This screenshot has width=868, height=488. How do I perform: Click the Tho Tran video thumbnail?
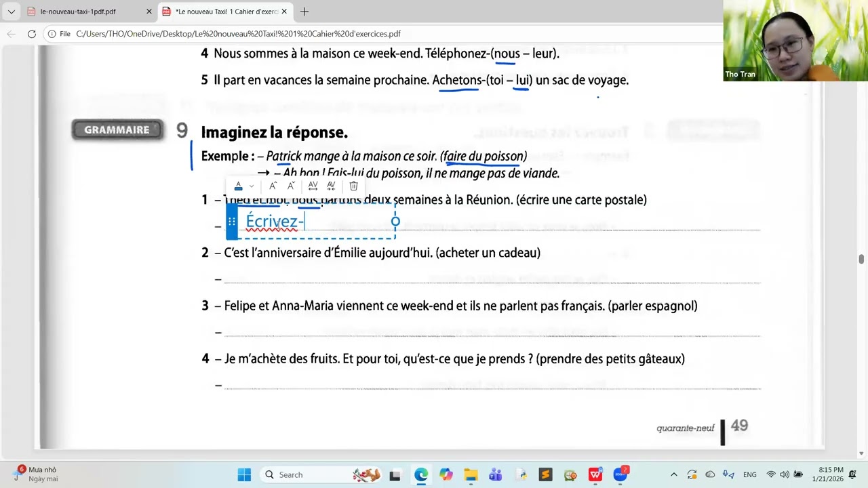[x=795, y=41]
